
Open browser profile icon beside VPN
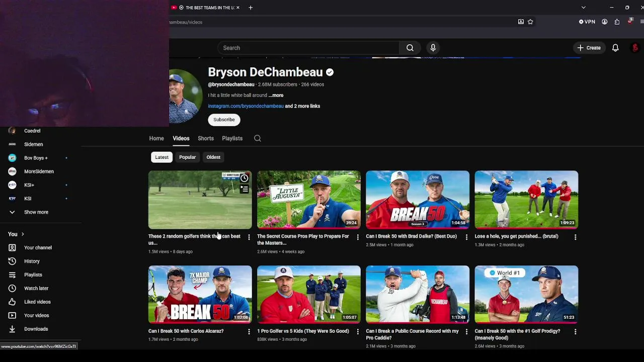tap(604, 22)
